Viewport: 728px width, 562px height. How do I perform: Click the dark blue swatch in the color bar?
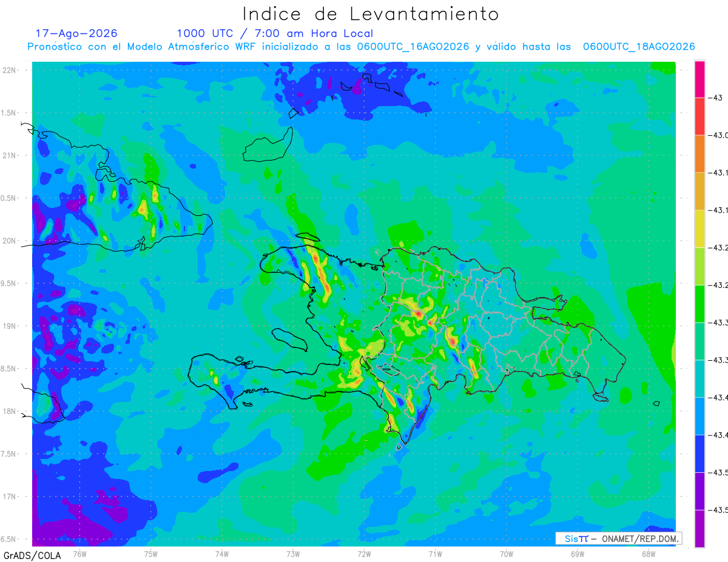pyautogui.click(x=699, y=453)
